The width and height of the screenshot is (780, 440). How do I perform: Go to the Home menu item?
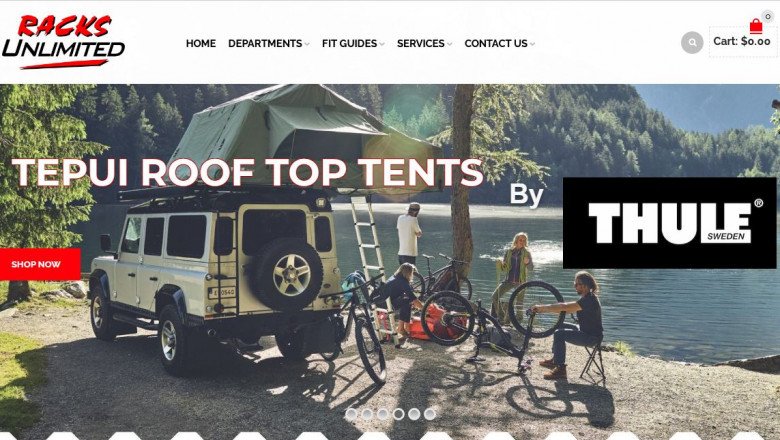pyautogui.click(x=201, y=43)
